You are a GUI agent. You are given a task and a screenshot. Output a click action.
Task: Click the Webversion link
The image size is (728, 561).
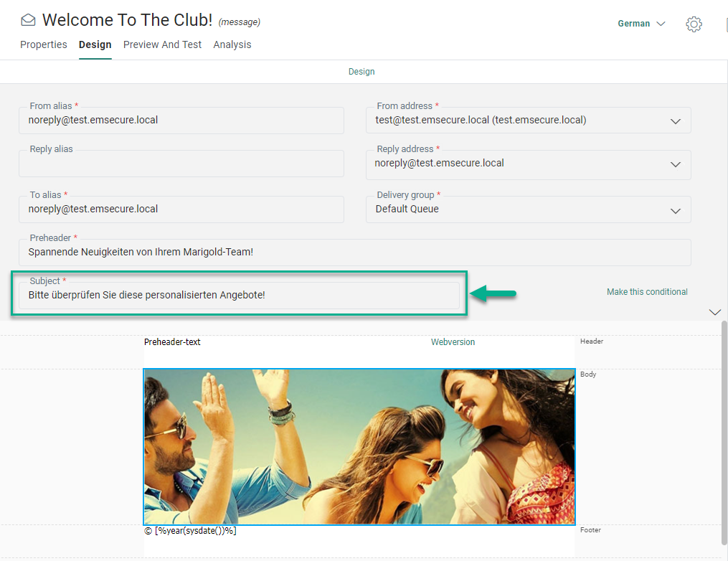coord(453,341)
